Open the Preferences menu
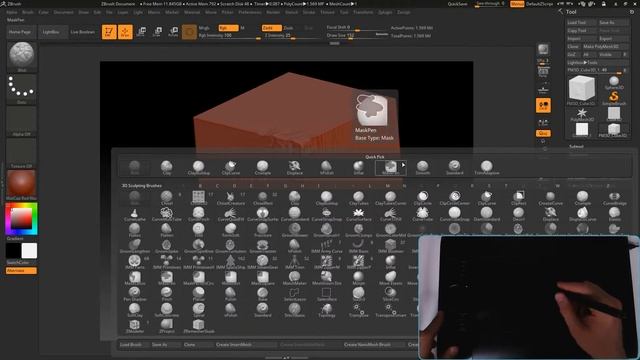Viewport: 640px width, 360px height. 250,12
